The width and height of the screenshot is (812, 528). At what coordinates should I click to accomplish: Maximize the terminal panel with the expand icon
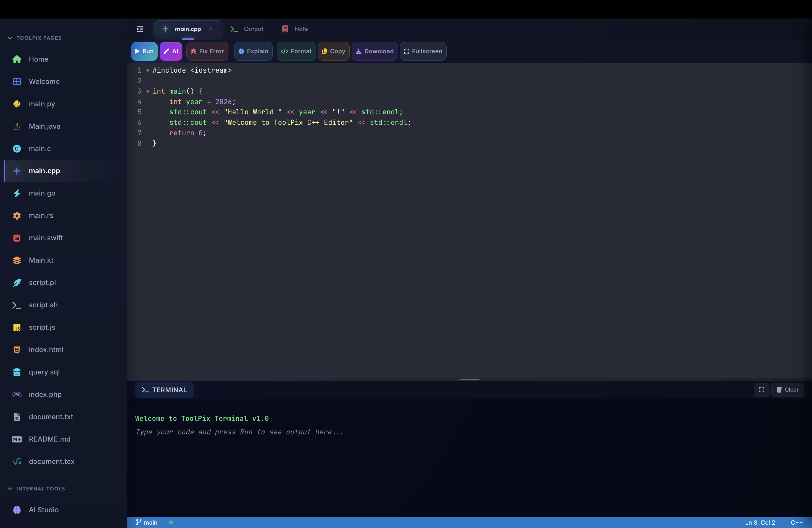pos(761,390)
